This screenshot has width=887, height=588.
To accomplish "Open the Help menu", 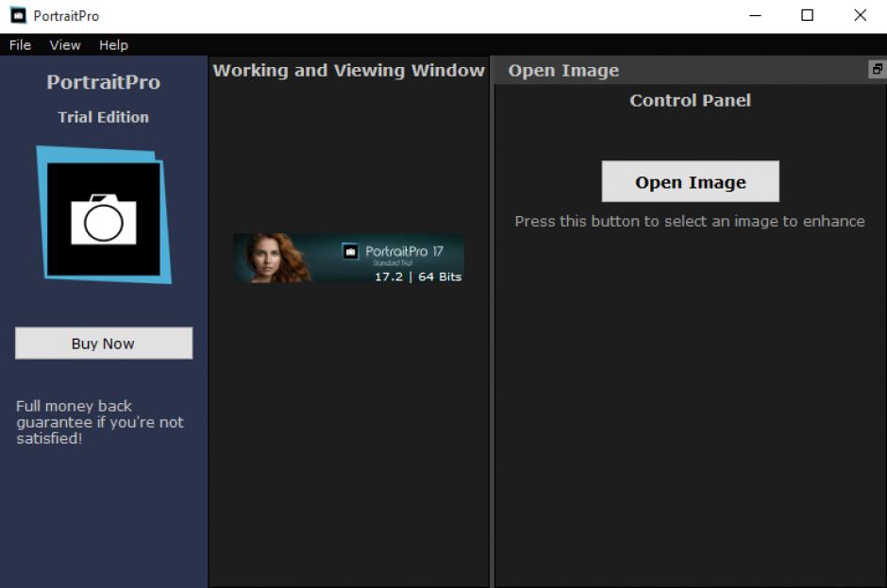I will click(x=113, y=45).
